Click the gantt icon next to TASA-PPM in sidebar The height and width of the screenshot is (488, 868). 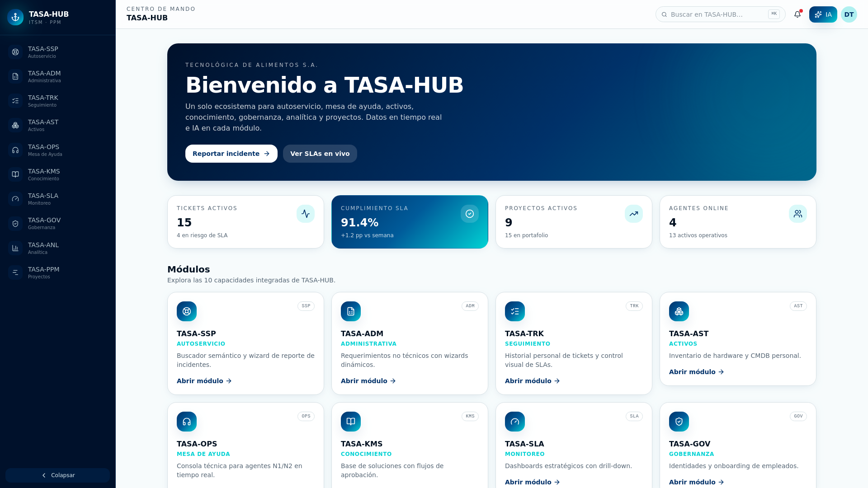click(15, 272)
